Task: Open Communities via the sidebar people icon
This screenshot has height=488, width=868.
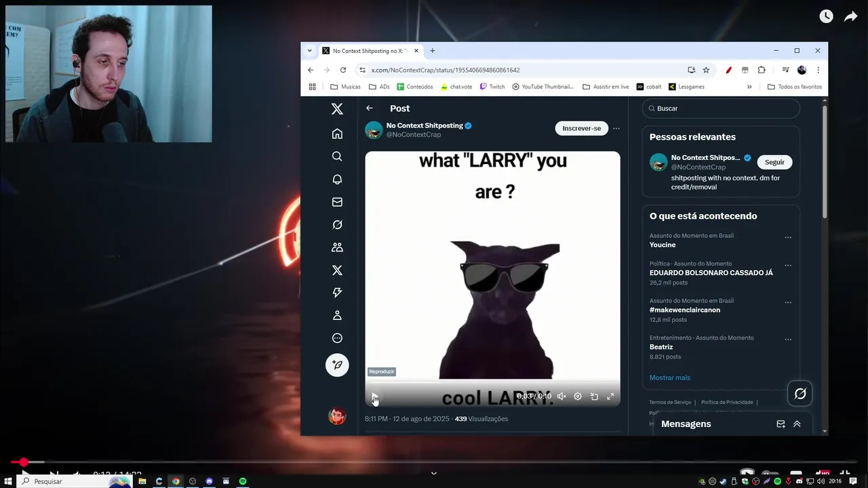Action: point(337,247)
